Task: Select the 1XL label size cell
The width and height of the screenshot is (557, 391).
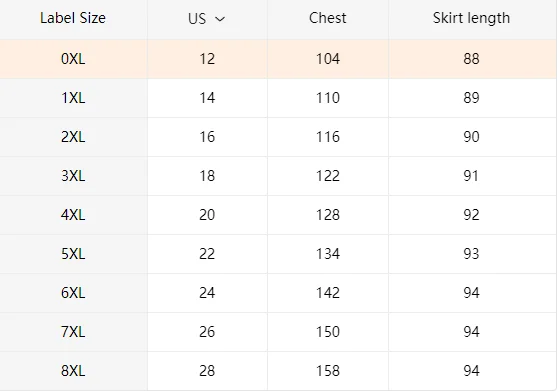Action: [73, 98]
